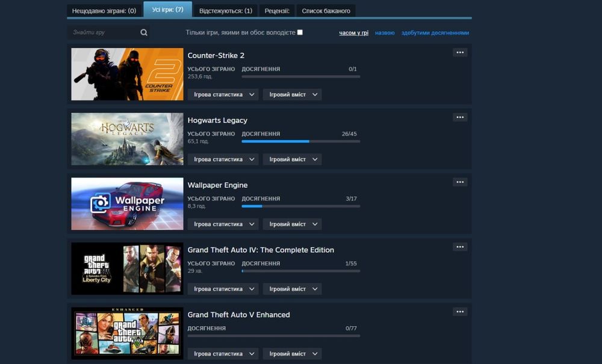Open the 'Рецензії:' tab

pyautogui.click(x=277, y=11)
